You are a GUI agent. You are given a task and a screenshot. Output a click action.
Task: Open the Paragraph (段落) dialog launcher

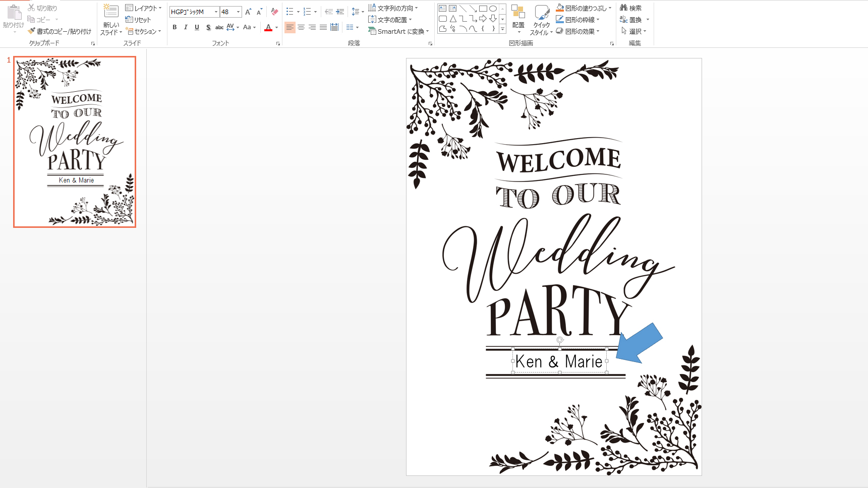[430, 44]
